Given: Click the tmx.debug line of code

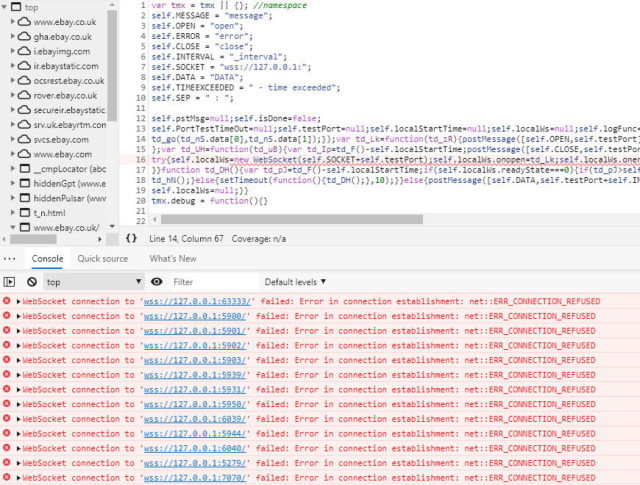Looking at the screenshot, I should (x=209, y=201).
